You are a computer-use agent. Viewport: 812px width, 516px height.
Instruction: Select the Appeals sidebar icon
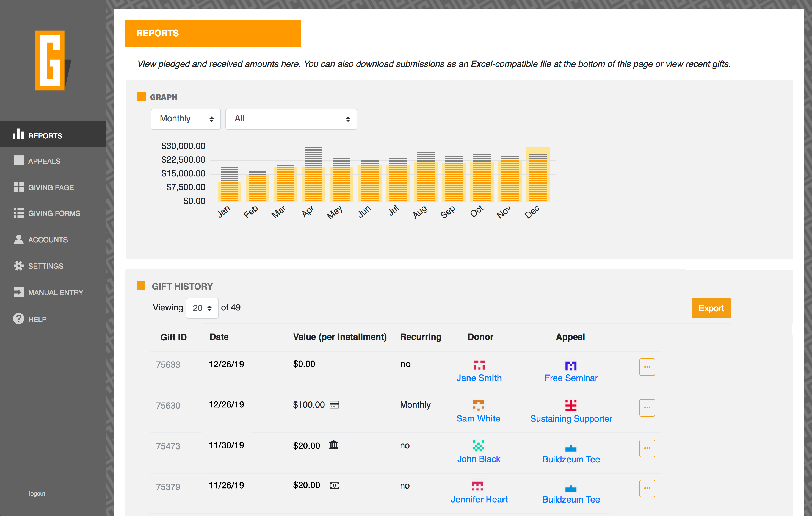click(18, 161)
